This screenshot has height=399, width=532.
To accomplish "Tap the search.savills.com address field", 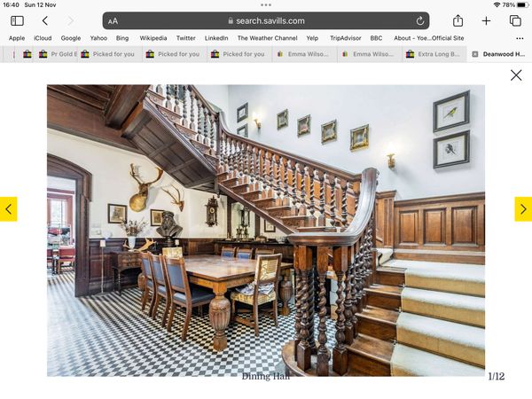I will [x=266, y=20].
